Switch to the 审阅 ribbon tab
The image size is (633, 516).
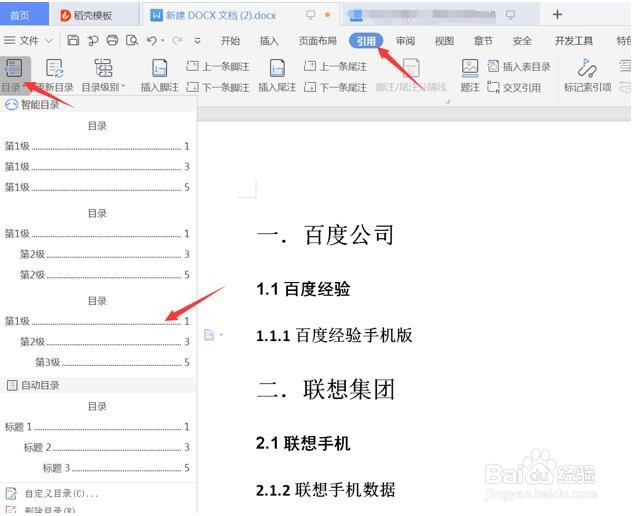405,40
